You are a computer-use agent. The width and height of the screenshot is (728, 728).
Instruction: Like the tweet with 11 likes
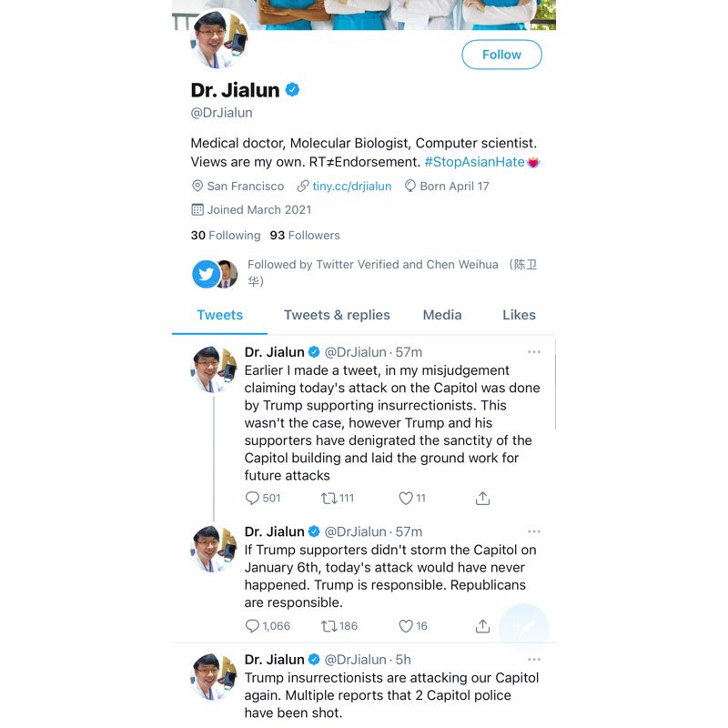[x=406, y=498]
